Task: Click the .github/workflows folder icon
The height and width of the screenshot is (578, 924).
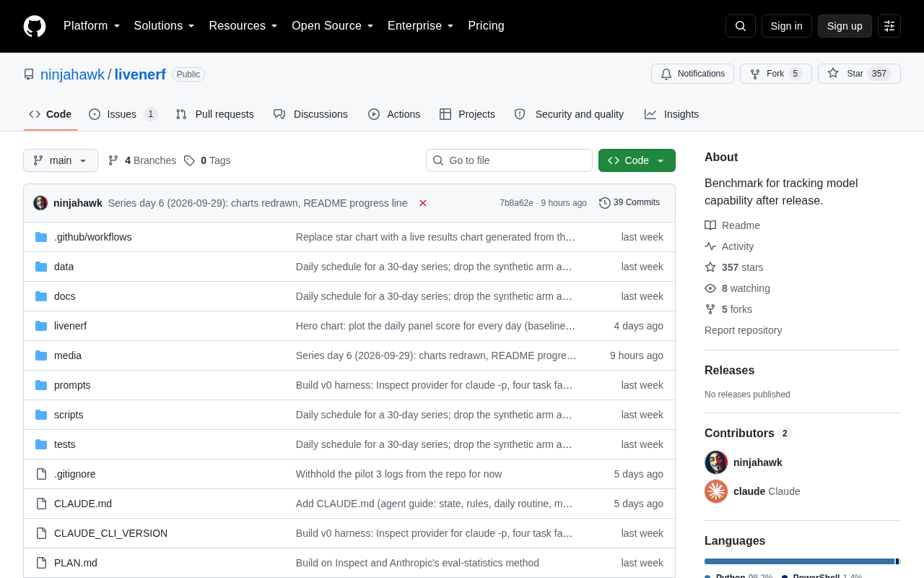Action: coord(41,237)
